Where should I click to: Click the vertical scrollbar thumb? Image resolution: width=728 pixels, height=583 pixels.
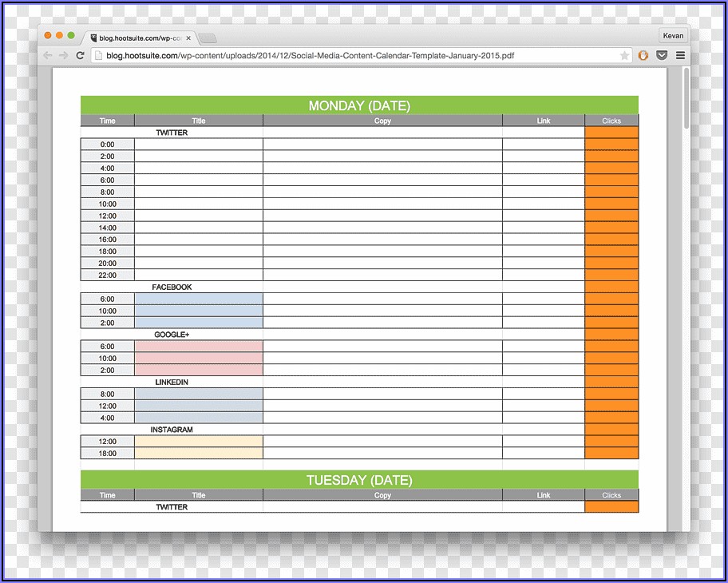[x=686, y=98]
